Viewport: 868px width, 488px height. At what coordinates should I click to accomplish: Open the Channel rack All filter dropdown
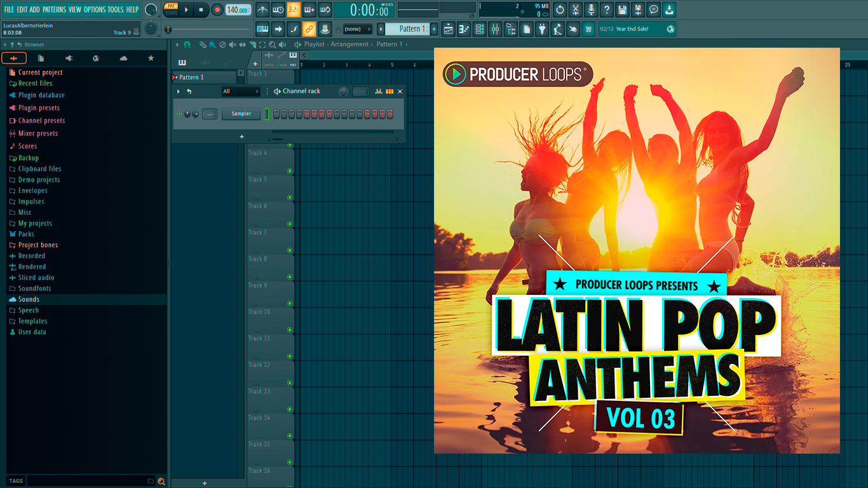pyautogui.click(x=241, y=91)
